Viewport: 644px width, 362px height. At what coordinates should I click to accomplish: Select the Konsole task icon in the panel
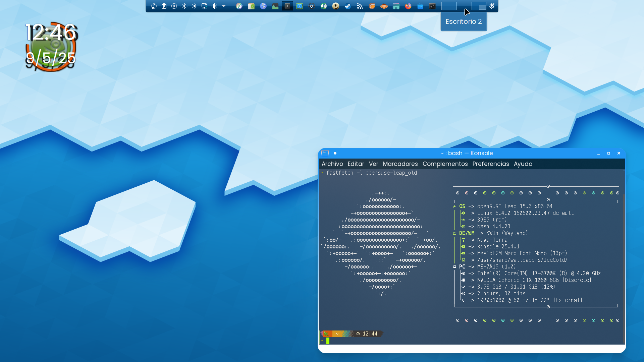(x=287, y=6)
